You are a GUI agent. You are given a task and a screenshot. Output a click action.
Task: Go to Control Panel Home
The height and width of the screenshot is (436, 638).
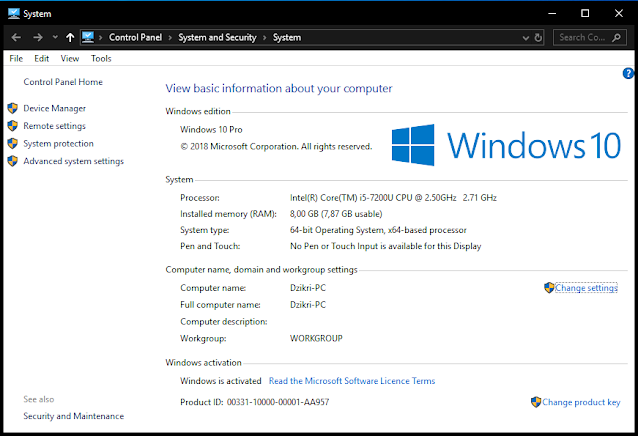(63, 82)
